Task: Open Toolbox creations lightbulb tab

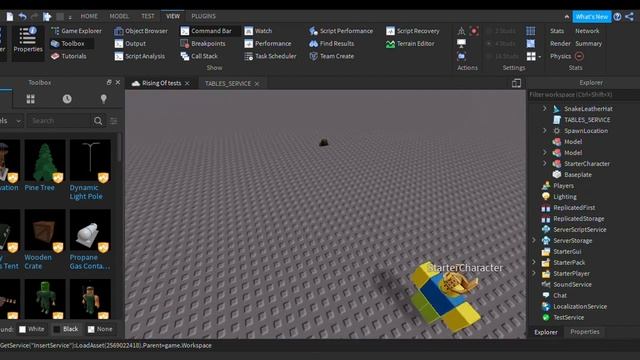Action: point(104,99)
